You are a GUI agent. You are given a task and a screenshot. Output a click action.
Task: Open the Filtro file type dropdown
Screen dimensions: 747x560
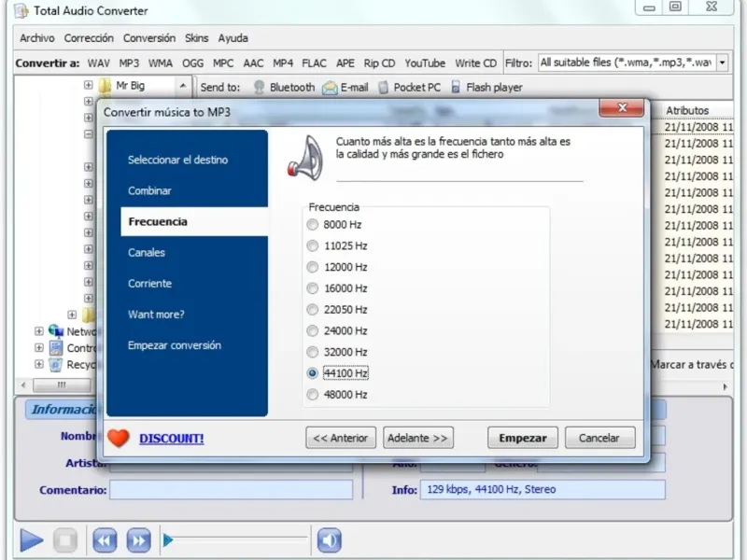(722, 63)
